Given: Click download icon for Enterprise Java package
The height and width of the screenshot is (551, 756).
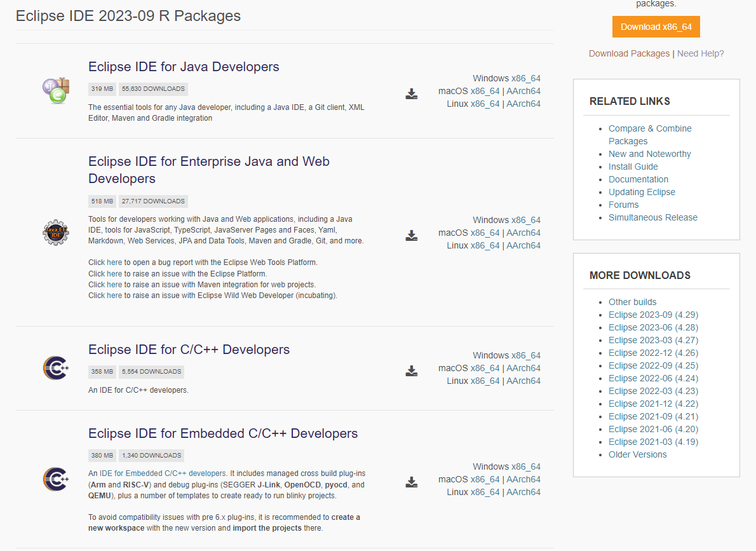Looking at the screenshot, I should (x=411, y=235).
